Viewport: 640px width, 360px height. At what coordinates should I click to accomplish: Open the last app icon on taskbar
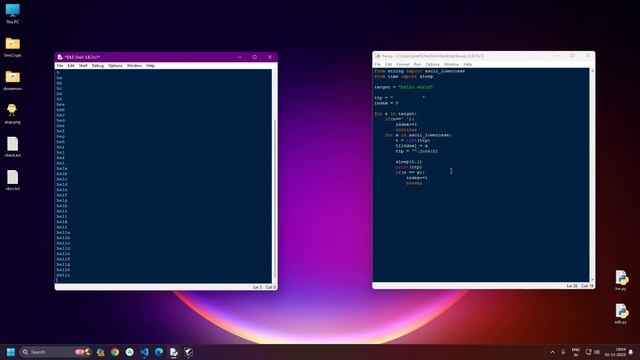click(x=189, y=352)
